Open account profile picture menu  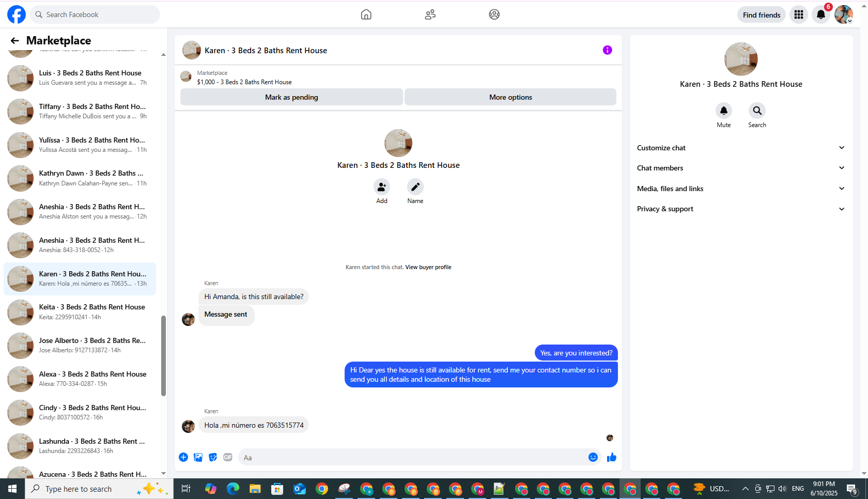point(844,14)
